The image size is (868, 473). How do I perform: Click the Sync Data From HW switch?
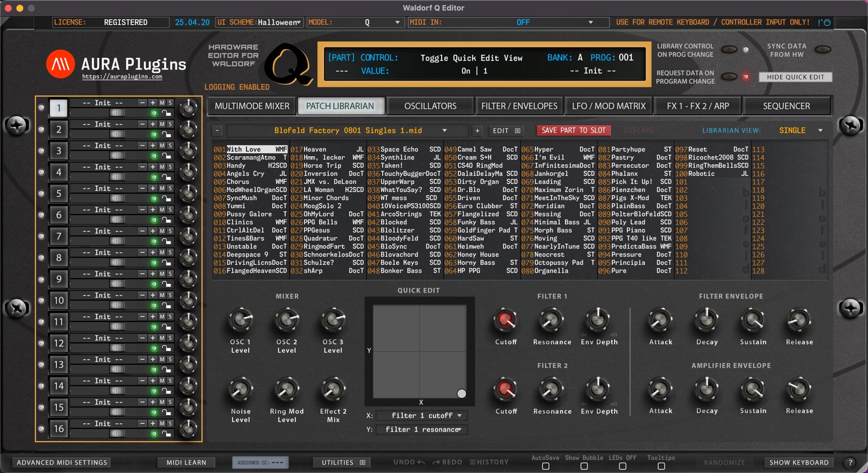click(x=823, y=50)
